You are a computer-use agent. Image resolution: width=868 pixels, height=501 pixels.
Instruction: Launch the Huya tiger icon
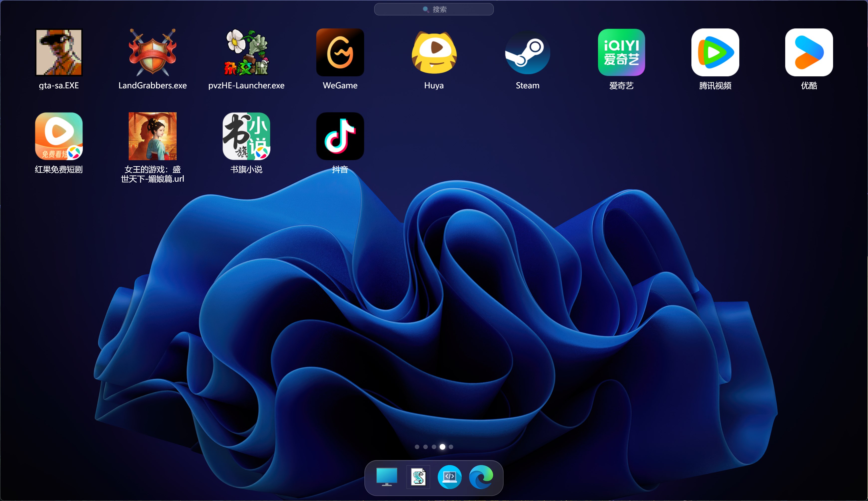pos(434,52)
